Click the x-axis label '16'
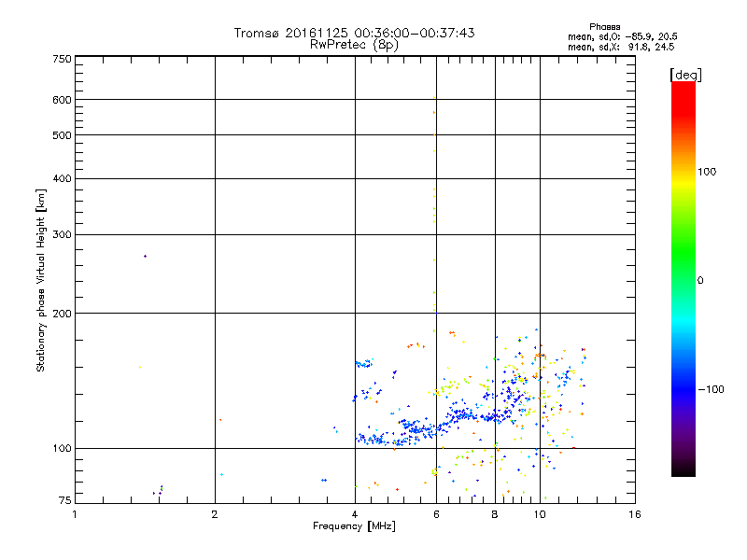 pos(635,514)
